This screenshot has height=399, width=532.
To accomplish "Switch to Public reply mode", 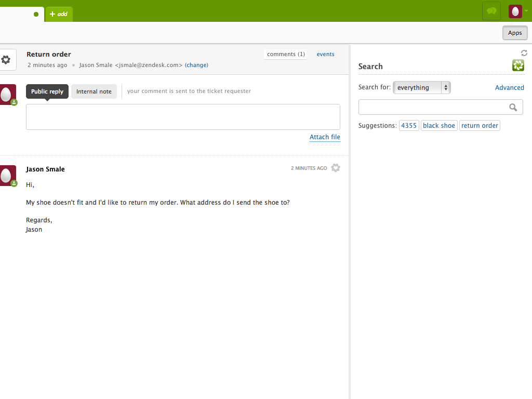I will coord(47,91).
